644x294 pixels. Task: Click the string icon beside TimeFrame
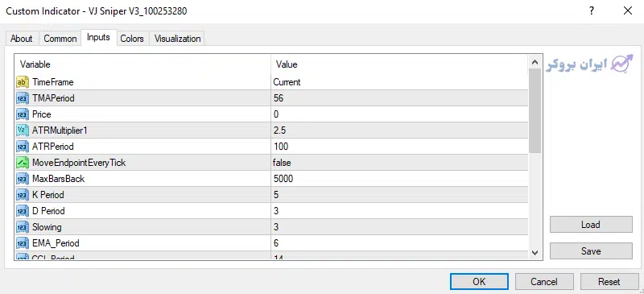(23, 82)
